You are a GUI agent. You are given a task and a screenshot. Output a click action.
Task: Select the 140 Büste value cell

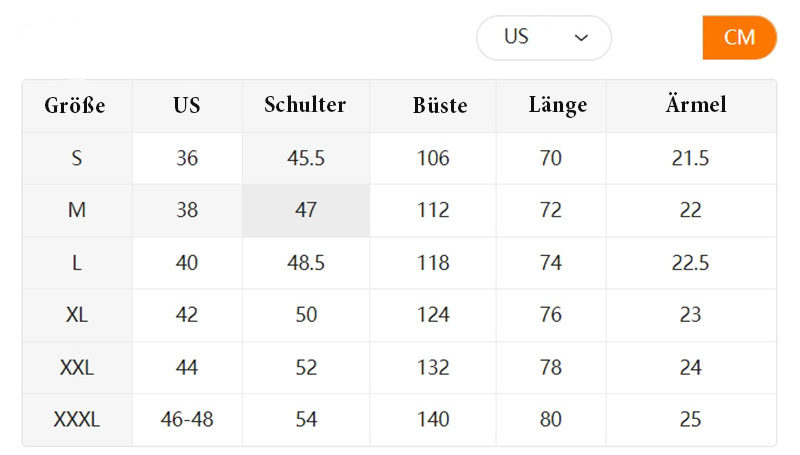point(433,420)
